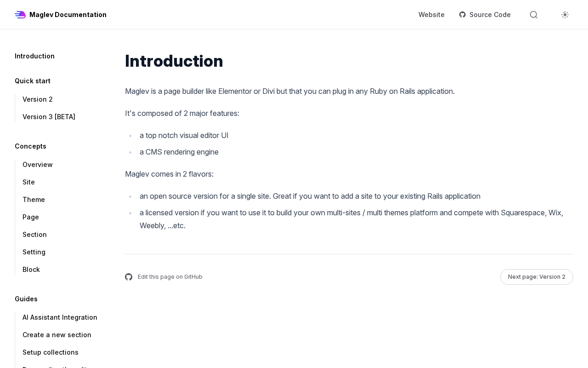Toggle the light/dark theme switch
The image size is (588, 368).
565,15
